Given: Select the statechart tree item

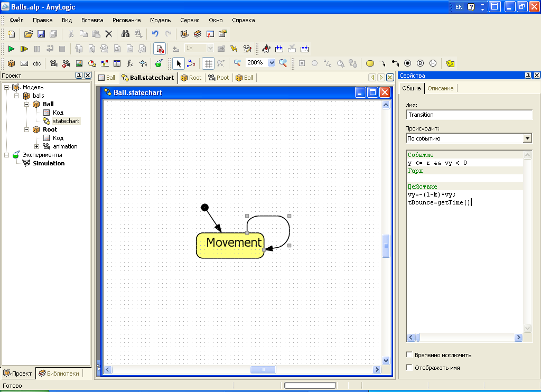Looking at the screenshot, I should point(66,121).
